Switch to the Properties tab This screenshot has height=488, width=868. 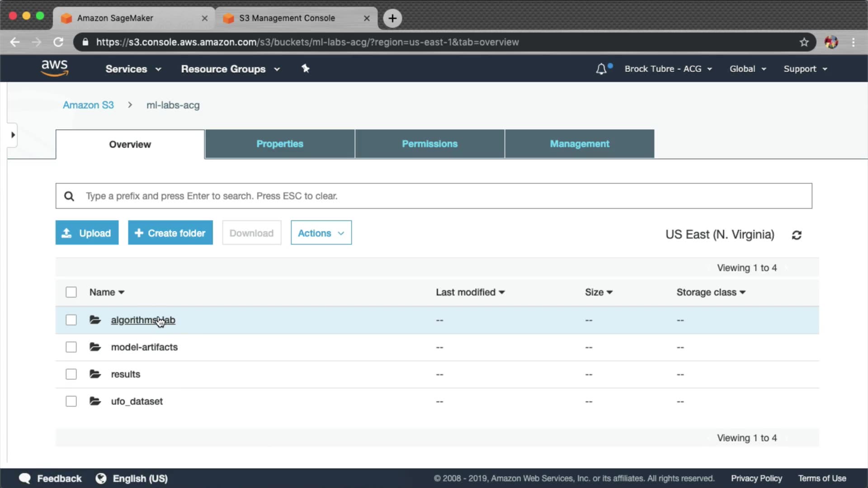pos(279,144)
